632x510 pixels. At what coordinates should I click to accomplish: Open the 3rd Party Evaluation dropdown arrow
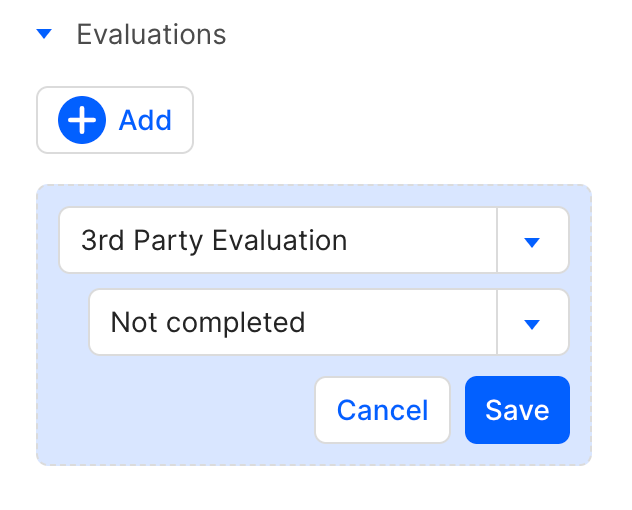coord(532,241)
